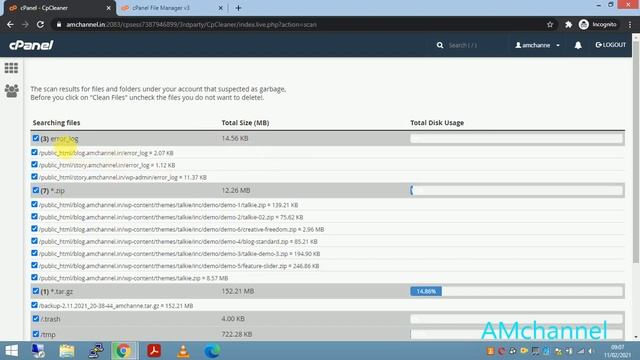Click the Total Size (MB) column header

(245, 122)
